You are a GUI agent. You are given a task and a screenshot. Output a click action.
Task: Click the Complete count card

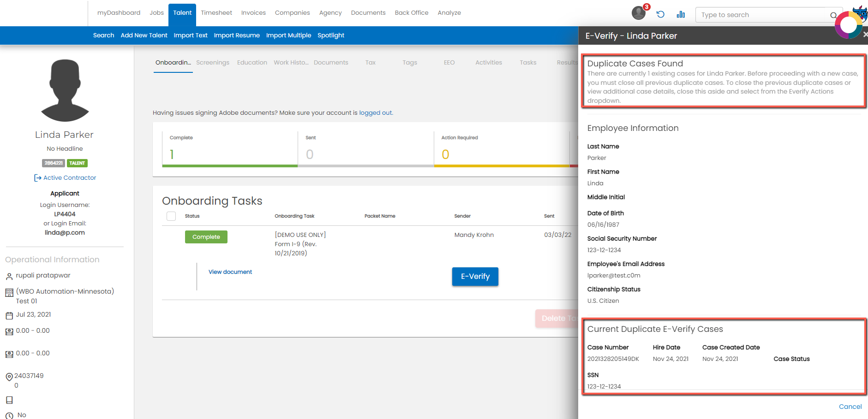pyautogui.click(x=230, y=149)
